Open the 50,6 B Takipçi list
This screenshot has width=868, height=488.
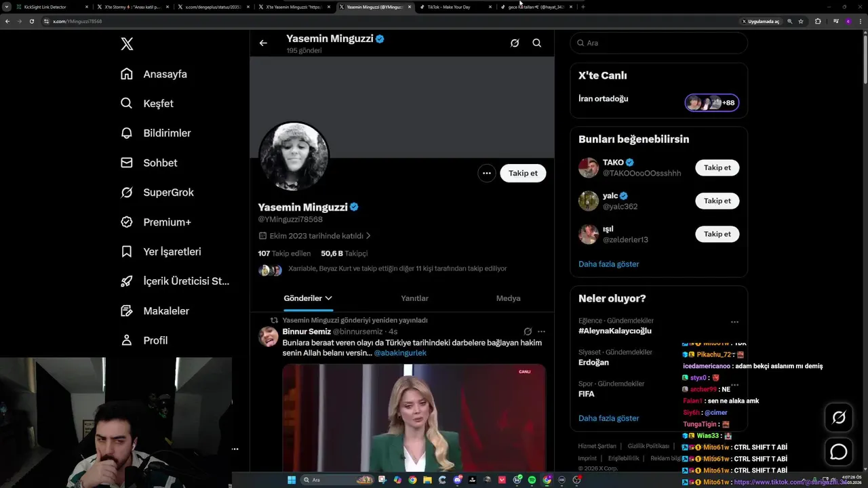[x=344, y=253]
